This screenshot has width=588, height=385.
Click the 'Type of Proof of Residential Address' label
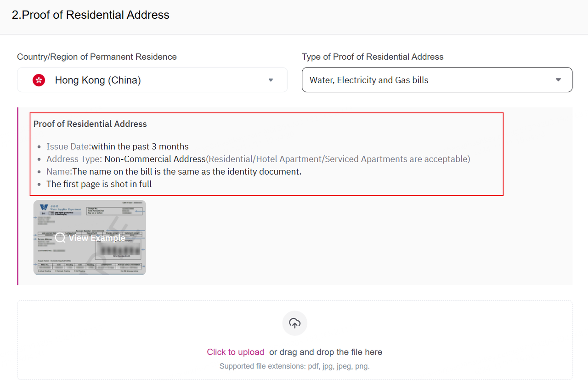click(x=373, y=57)
